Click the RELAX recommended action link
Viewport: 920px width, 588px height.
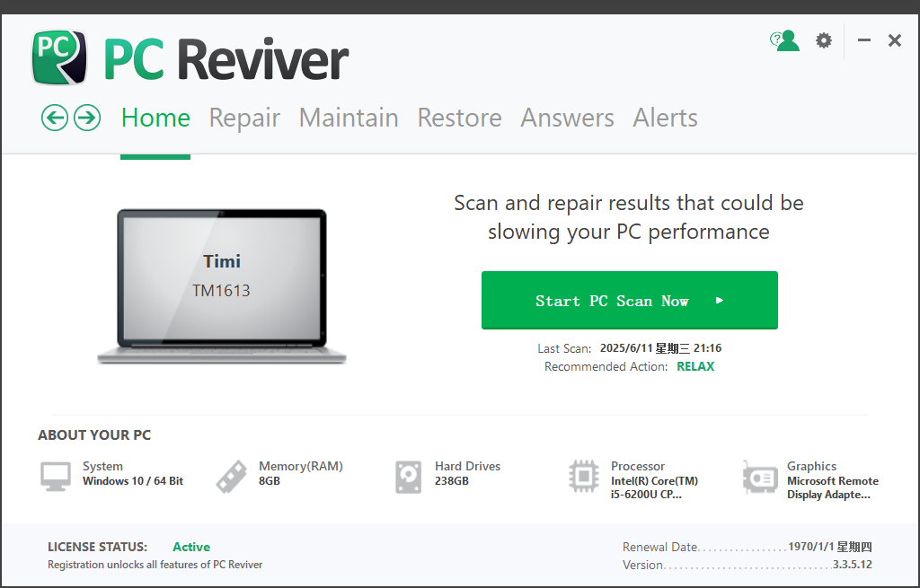pyautogui.click(x=695, y=366)
